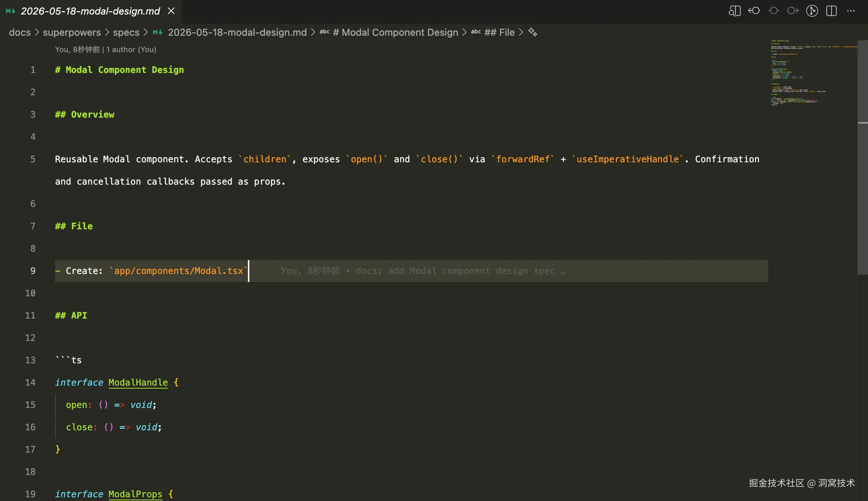
Task: Click the "## File" heading on line 7
Action: [x=74, y=226]
